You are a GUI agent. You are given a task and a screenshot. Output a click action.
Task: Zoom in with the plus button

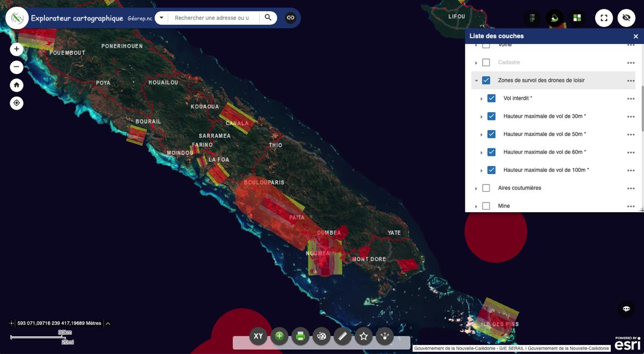(17, 49)
